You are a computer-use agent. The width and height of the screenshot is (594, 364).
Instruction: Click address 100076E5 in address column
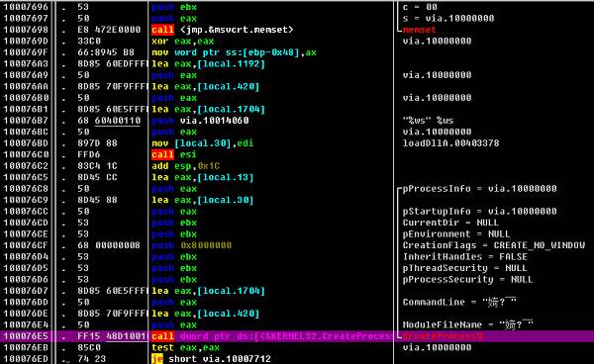tap(26, 336)
